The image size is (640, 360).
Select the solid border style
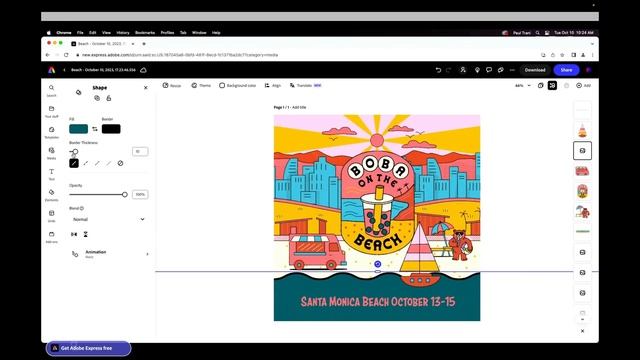pyautogui.click(x=74, y=163)
